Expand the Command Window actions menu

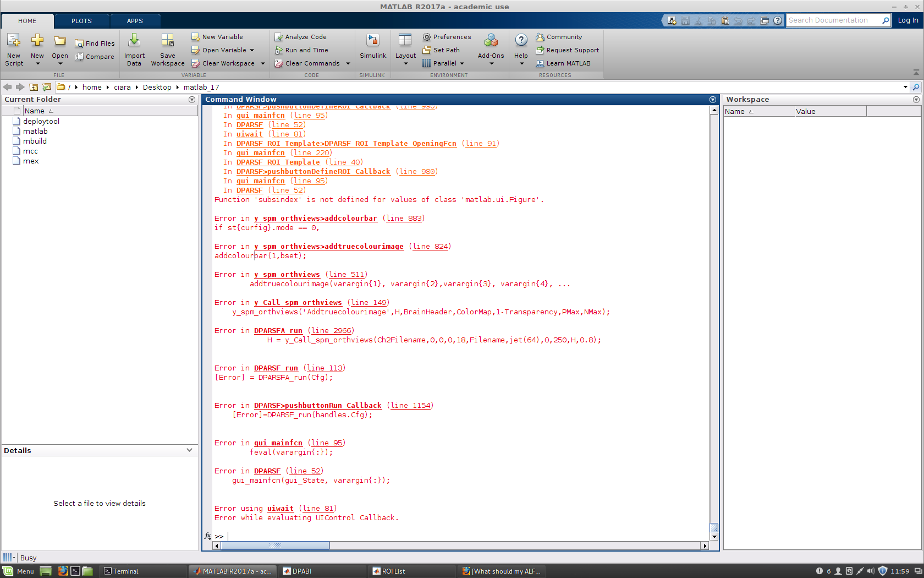tap(713, 100)
